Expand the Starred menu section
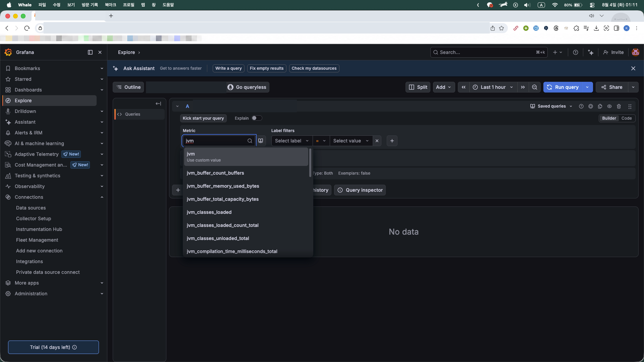Viewport: 644px width, 362px height. (x=102, y=79)
